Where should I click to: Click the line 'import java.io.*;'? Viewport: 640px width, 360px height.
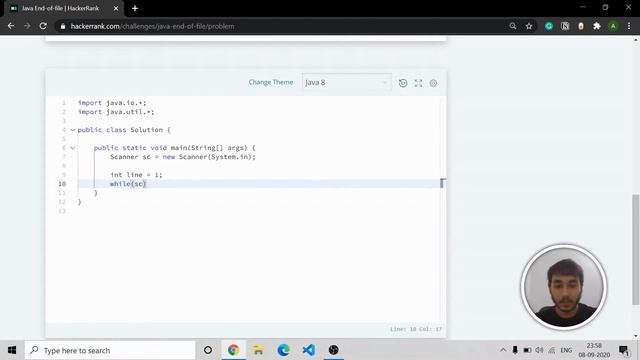tap(112, 103)
